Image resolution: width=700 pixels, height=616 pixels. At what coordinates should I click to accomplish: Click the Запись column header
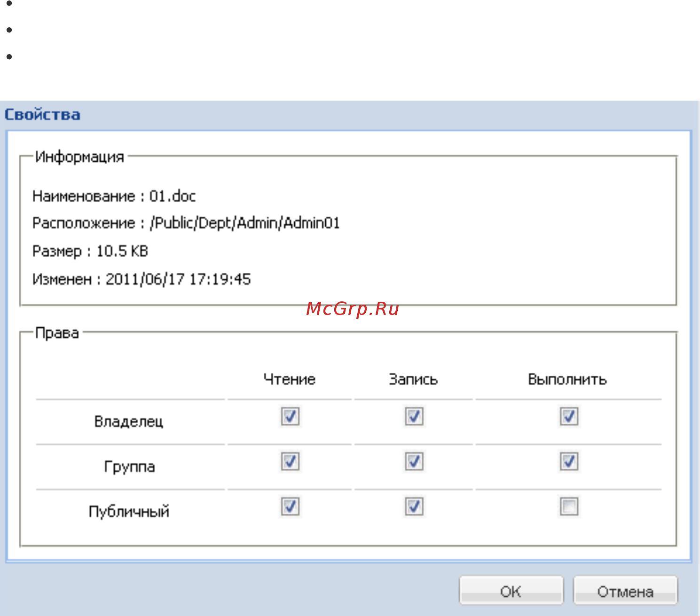[x=414, y=379]
